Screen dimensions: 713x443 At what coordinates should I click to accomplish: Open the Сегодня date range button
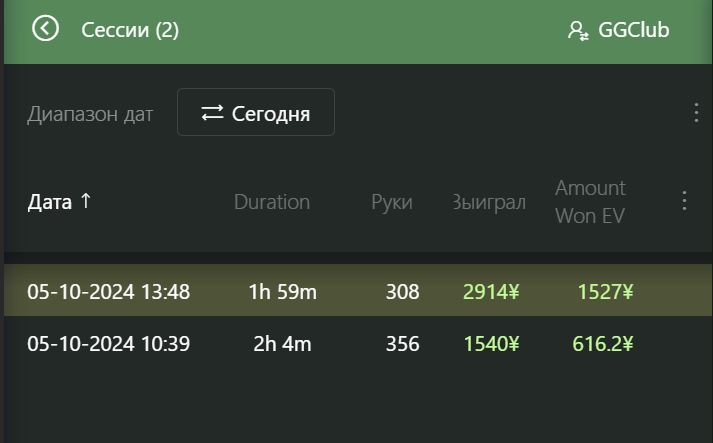[x=256, y=112]
